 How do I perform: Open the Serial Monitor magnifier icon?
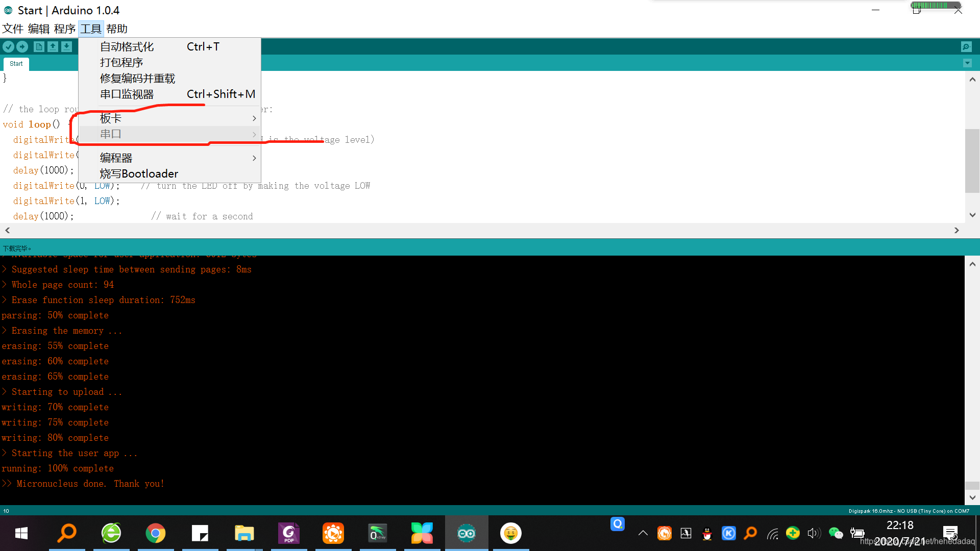966,47
